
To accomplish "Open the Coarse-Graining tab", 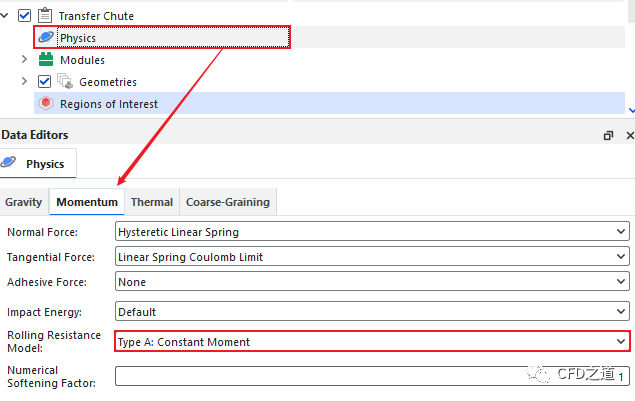I will (x=228, y=202).
